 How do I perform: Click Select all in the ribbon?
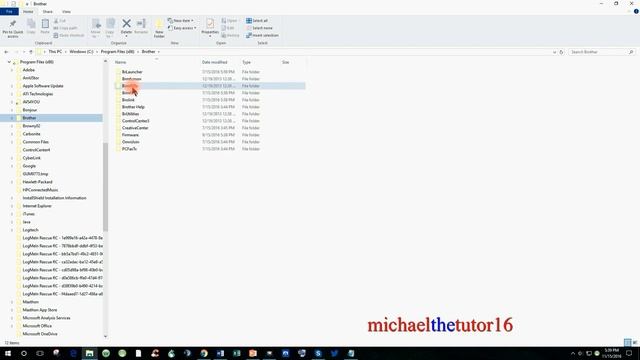coord(257,20)
